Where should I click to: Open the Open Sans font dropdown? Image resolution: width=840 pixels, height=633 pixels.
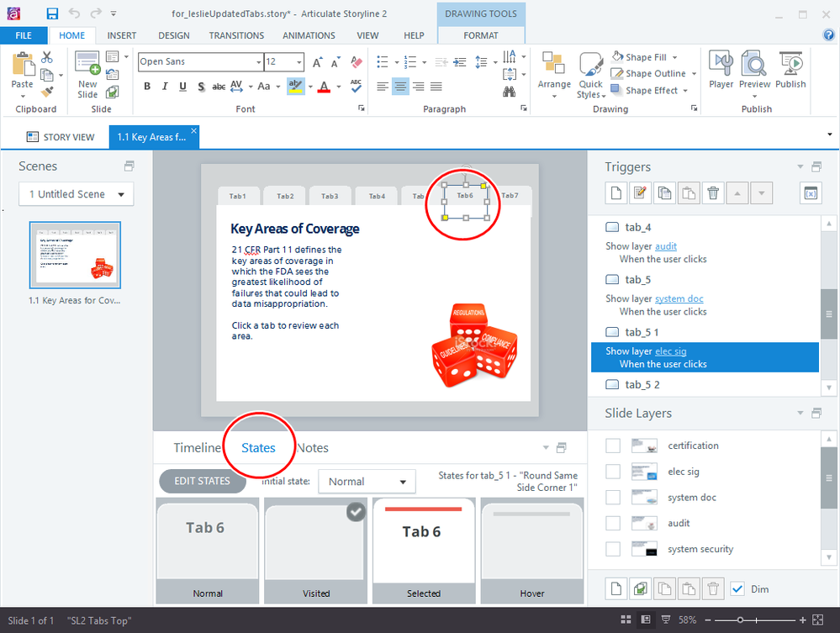(x=198, y=62)
